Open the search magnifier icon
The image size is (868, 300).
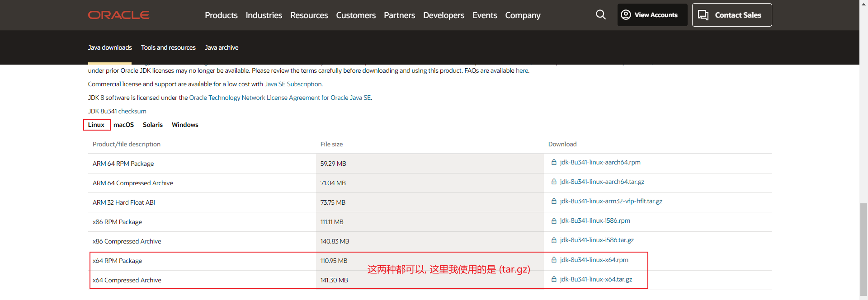(x=601, y=15)
